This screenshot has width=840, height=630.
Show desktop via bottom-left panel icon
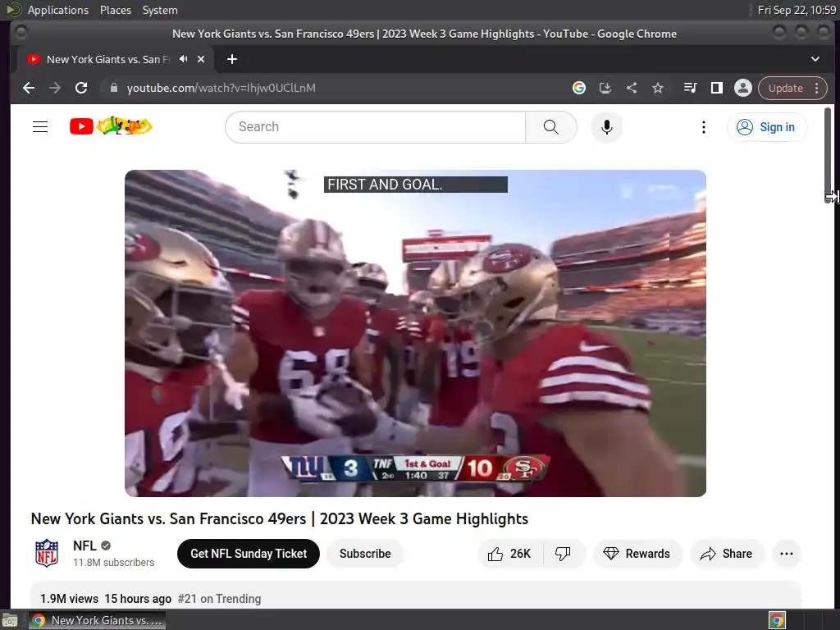(x=10, y=620)
